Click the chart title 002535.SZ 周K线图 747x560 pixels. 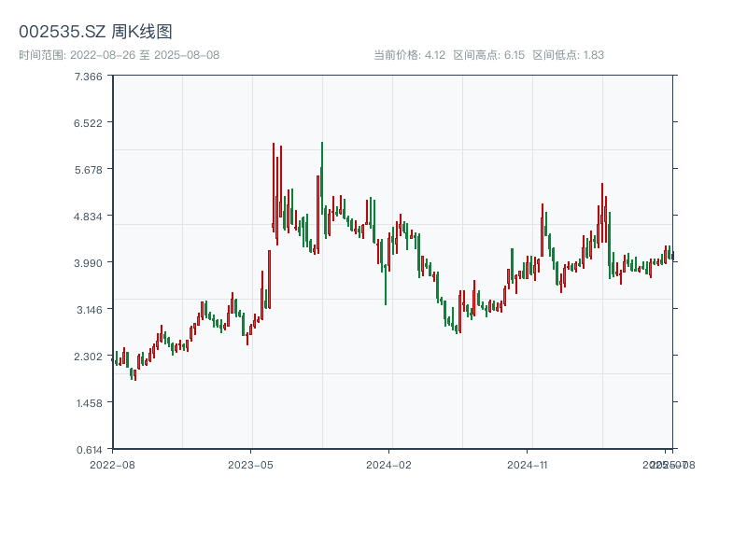95,33
